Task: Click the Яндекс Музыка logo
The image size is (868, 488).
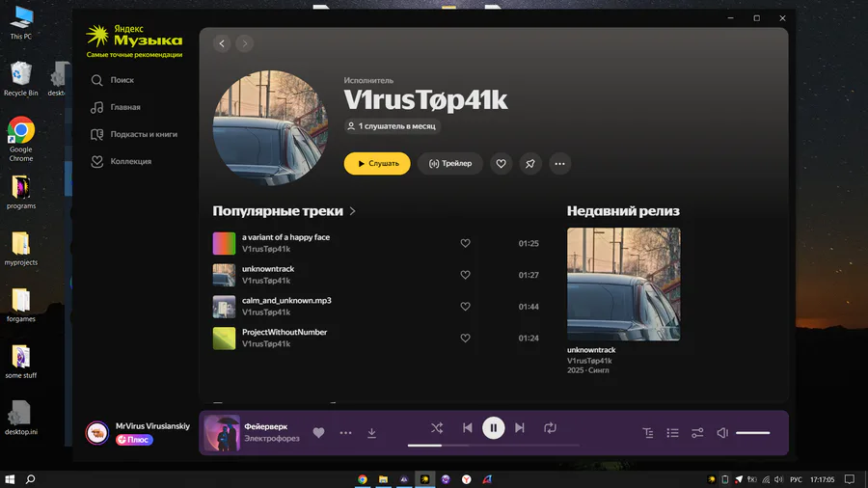Action: click(134, 41)
